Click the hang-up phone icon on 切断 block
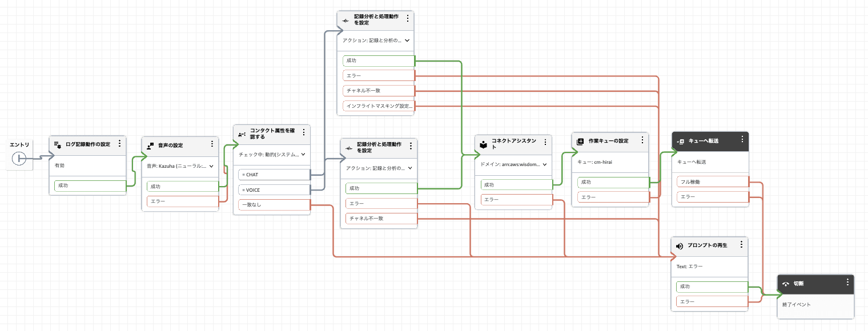 click(786, 282)
